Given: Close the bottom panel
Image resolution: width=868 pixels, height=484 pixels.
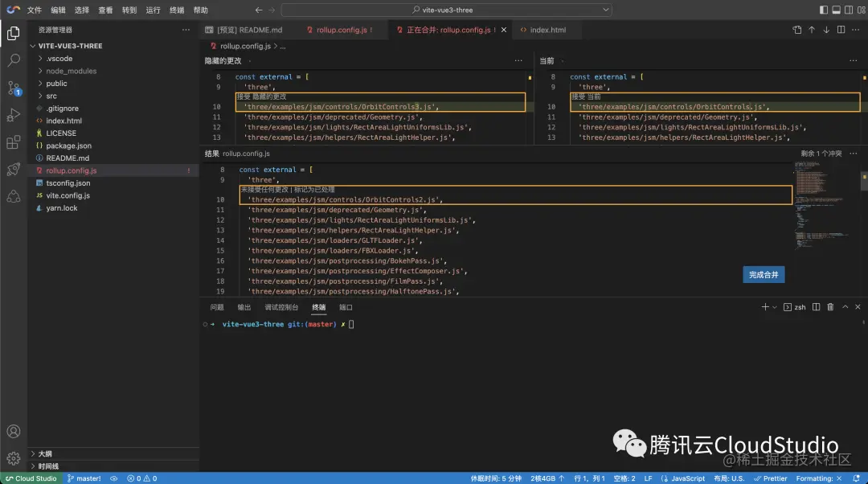Looking at the screenshot, I should click(x=858, y=307).
